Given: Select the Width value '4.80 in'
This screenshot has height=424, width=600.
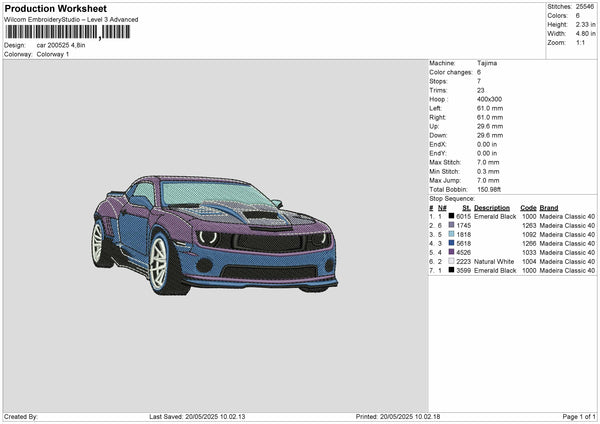Looking at the screenshot, I should [585, 34].
